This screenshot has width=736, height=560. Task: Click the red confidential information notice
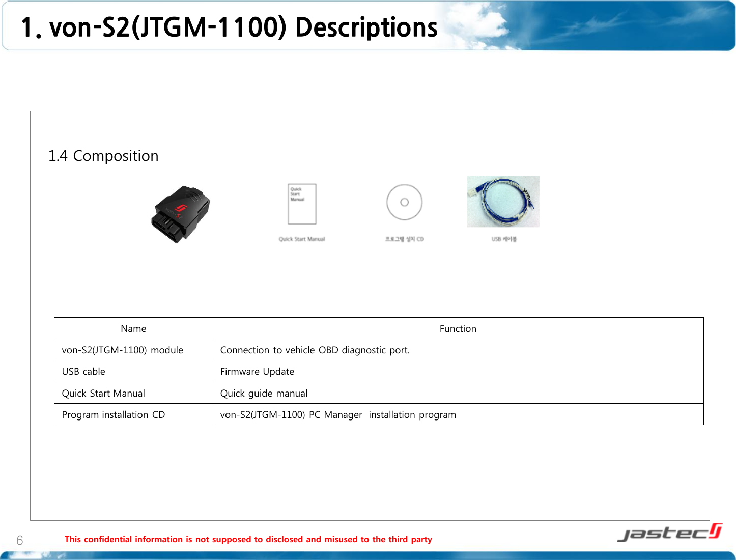coord(248,539)
